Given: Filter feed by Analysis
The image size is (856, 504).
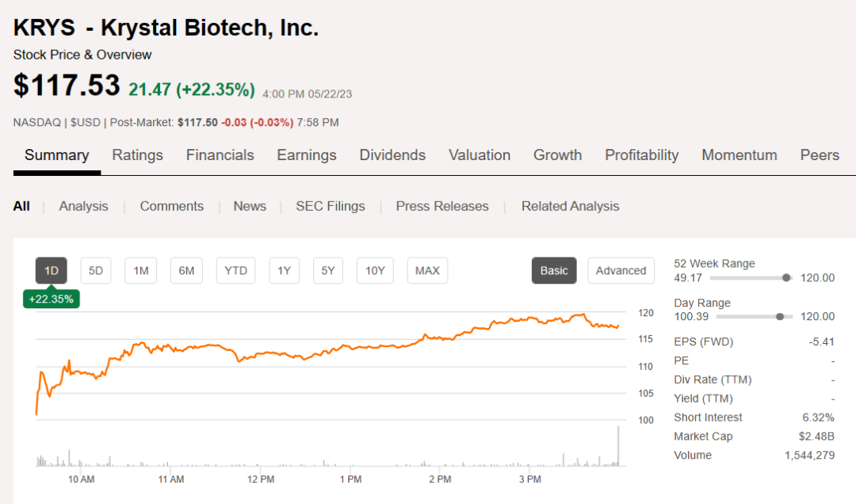Looking at the screenshot, I should click(x=83, y=206).
